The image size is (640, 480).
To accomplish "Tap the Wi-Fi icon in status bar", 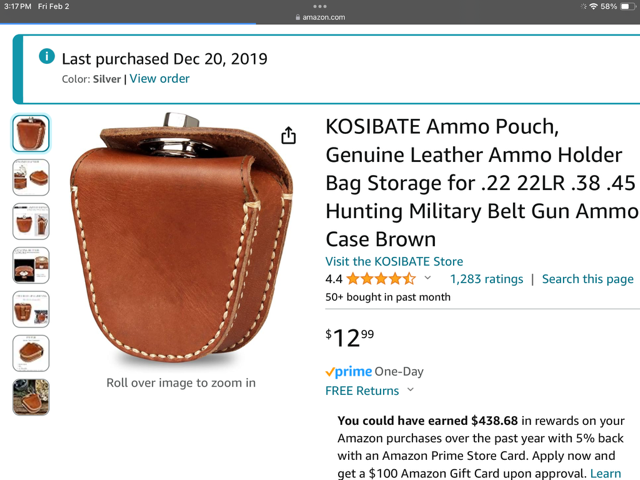I will tap(593, 6).
